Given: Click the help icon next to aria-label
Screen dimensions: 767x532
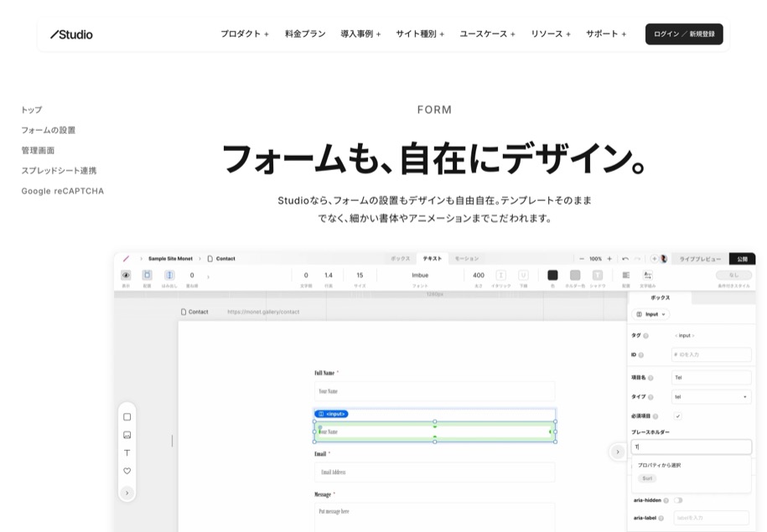Looking at the screenshot, I should (661, 519).
